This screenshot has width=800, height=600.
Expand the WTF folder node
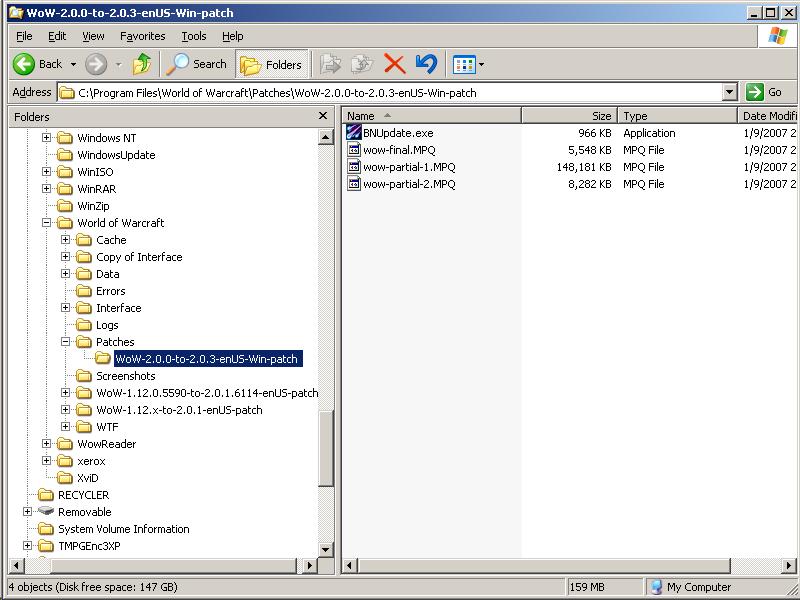(x=65, y=427)
